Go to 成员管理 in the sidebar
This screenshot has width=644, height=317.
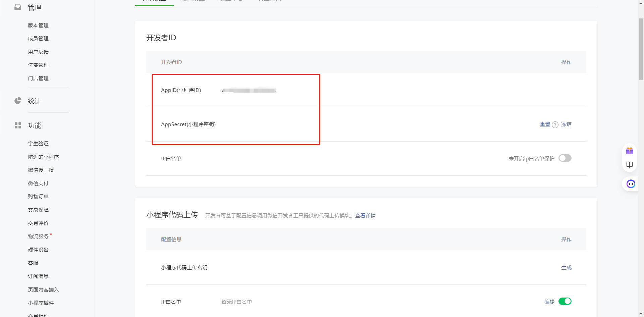(38, 39)
